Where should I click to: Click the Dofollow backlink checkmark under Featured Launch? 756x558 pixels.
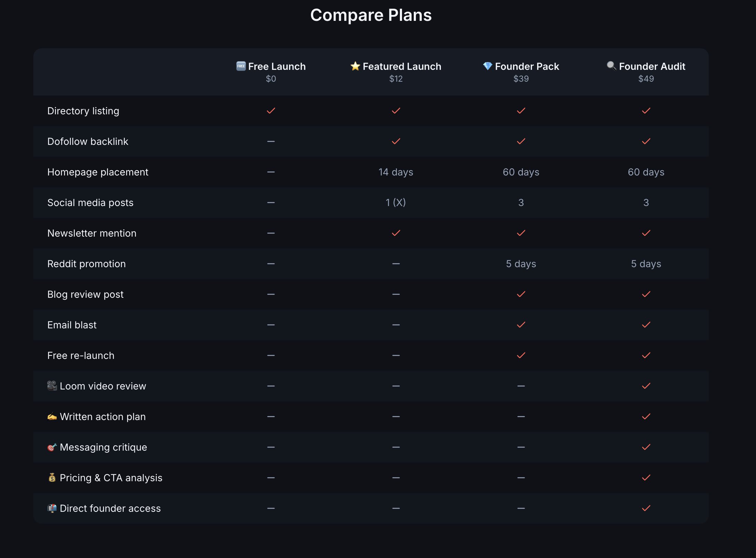click(396, 141)
